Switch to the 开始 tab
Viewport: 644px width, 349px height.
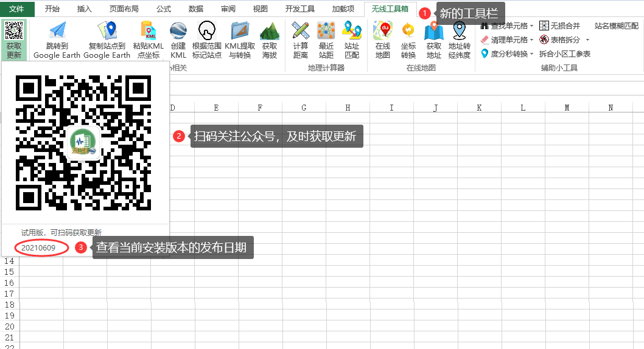pos(52,9)
